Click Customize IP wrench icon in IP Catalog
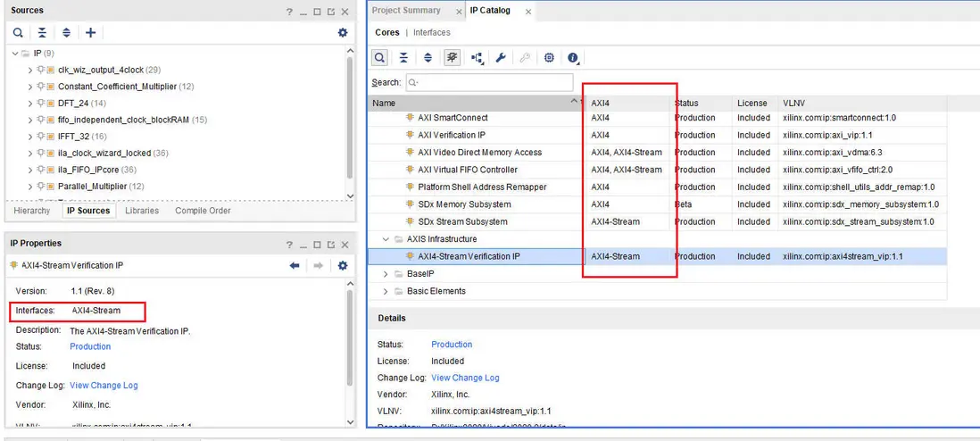 (501, 58)
